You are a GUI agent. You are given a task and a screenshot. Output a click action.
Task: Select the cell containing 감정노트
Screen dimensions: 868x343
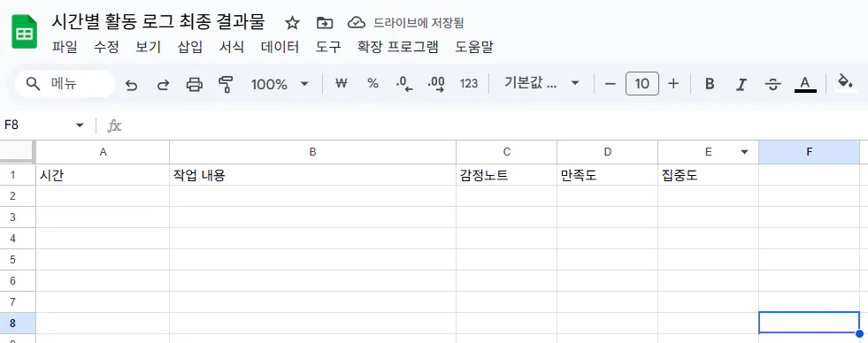(x=506, y=175)
